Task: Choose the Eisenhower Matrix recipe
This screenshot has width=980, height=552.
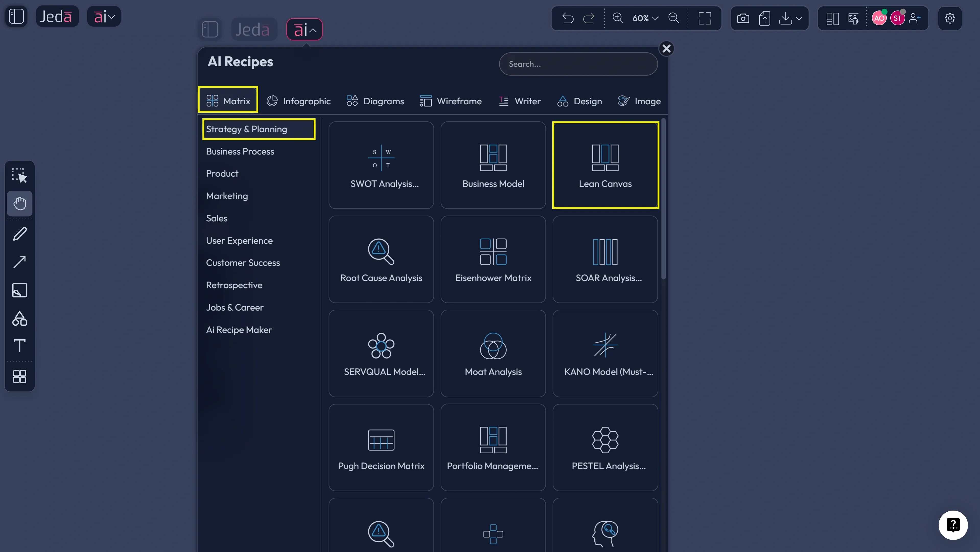Action: click(x=493, y=259)
